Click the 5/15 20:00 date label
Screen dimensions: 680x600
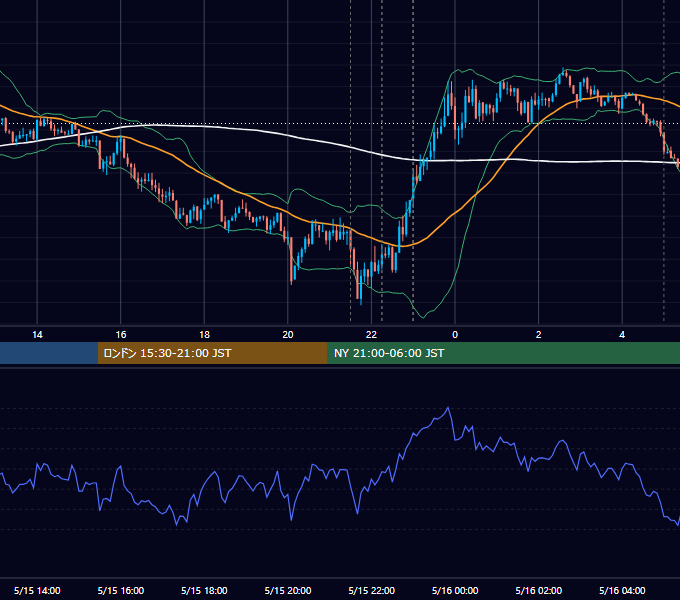pyautogui.click(x=288, y=590)
